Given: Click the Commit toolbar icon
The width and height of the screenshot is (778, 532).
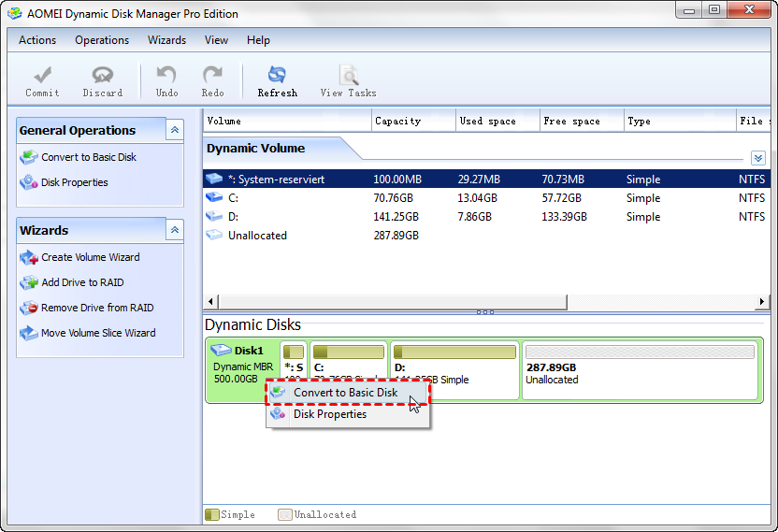Looking at the screenshot, I should (42, 76).
